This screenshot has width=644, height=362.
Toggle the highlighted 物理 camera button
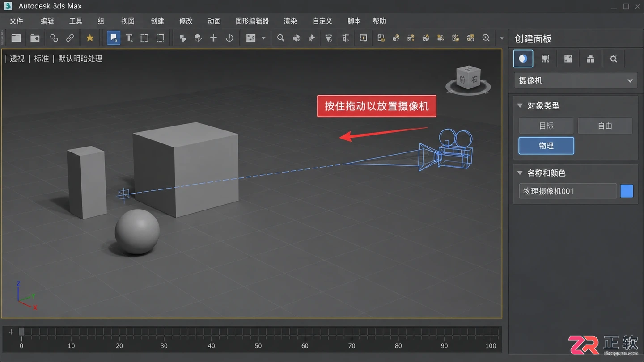(x=546, y=146)
